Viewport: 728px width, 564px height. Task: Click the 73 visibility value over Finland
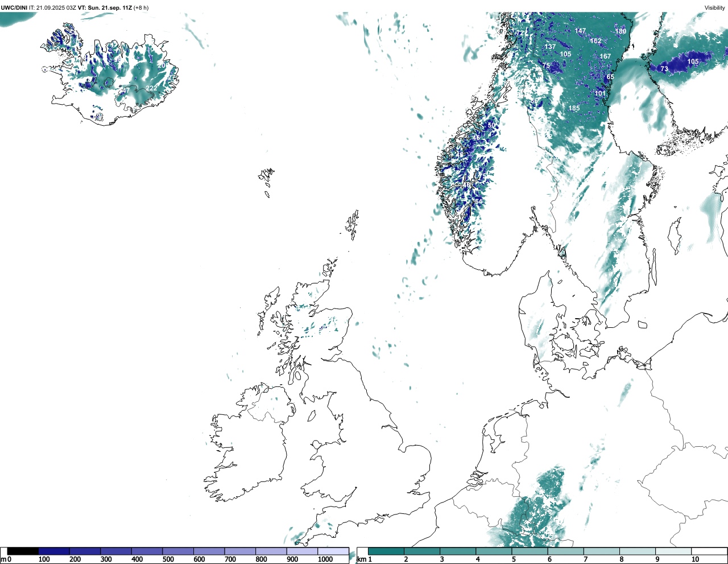point(664,69)
